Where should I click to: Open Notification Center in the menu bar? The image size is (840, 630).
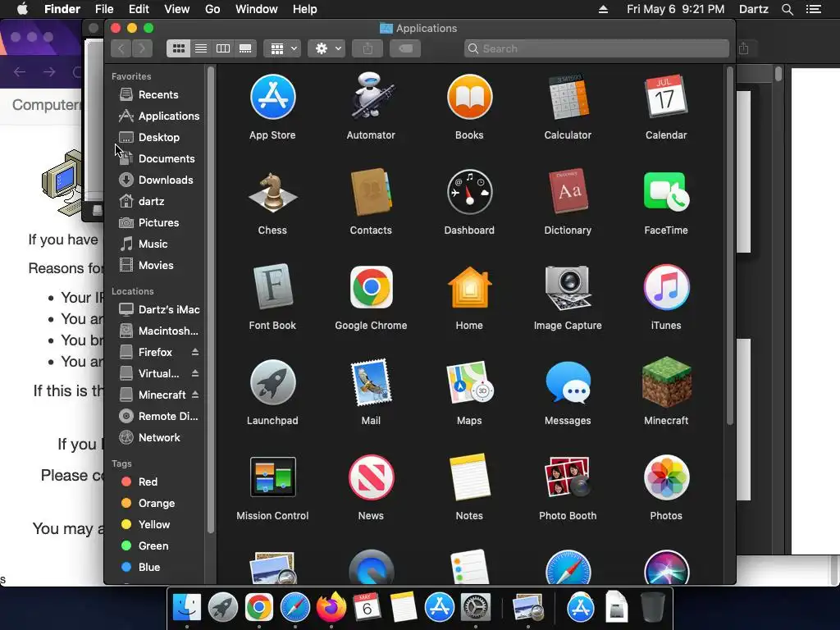813,9
